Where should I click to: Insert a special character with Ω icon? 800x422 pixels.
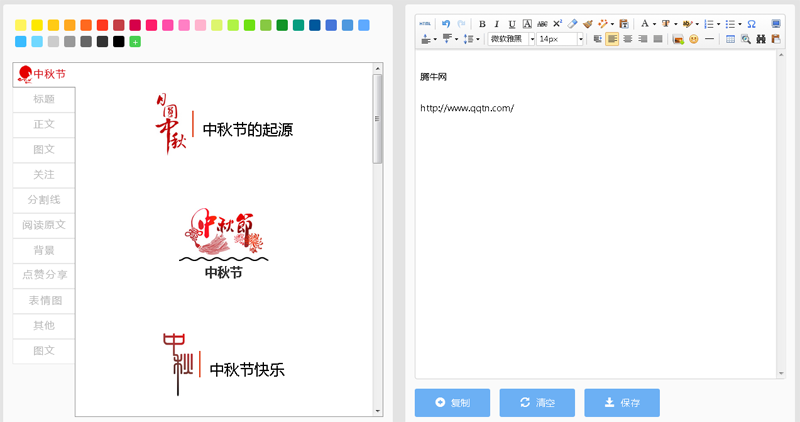coord(751,23)
